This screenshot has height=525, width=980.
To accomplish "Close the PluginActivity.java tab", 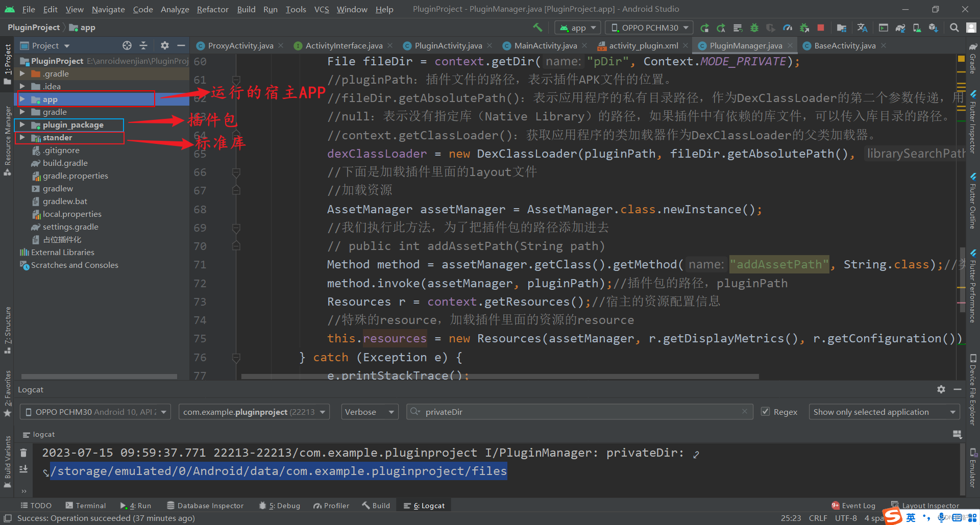I will click(489, 45).
